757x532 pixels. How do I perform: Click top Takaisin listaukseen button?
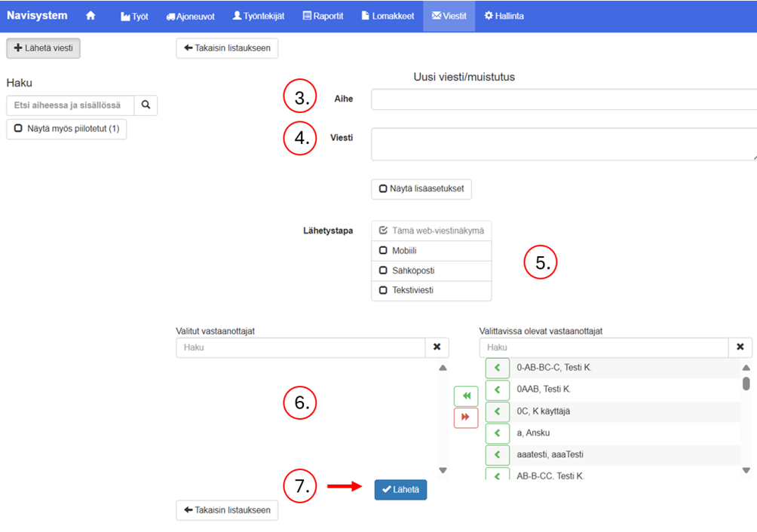click(227, 48)
